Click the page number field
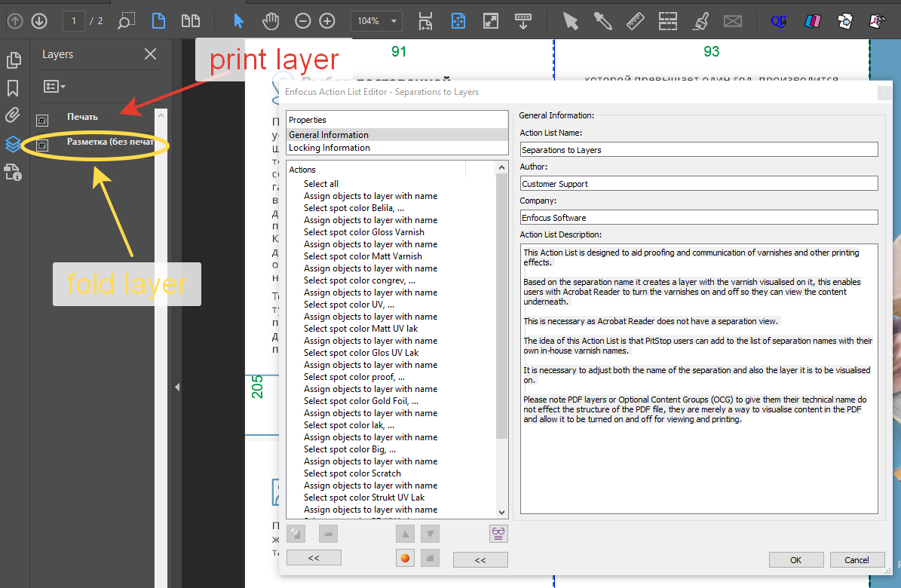Screen dimensions: 901x588 pyautogui.click(x=74, y=21)
